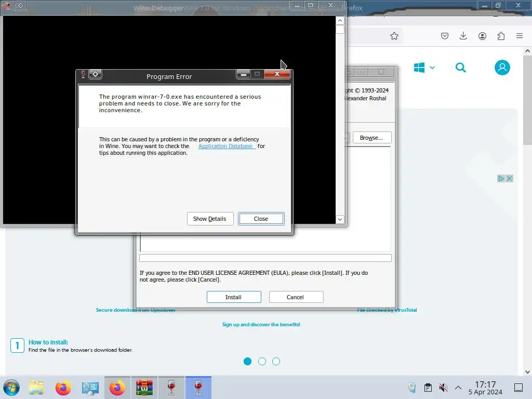Close the ad with its X icon
The height and width of the screenshot is (399, 532).
(509, 179)
